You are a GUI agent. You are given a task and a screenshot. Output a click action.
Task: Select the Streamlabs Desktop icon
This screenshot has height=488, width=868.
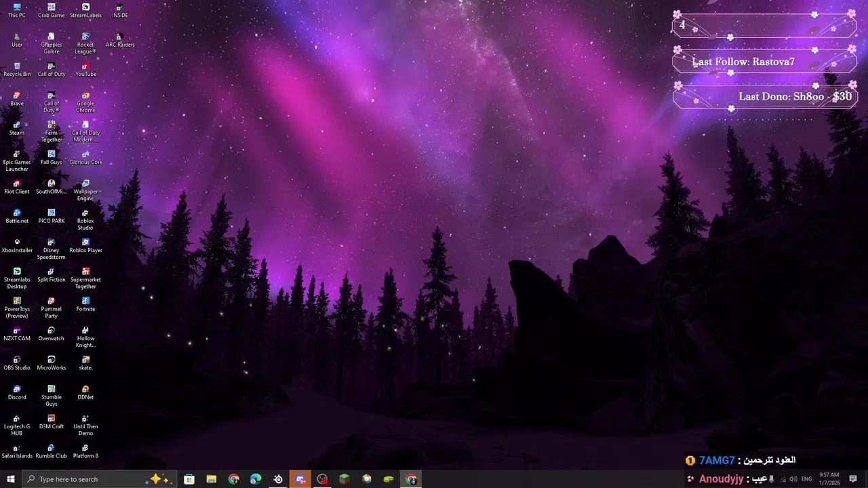point(17,279)
